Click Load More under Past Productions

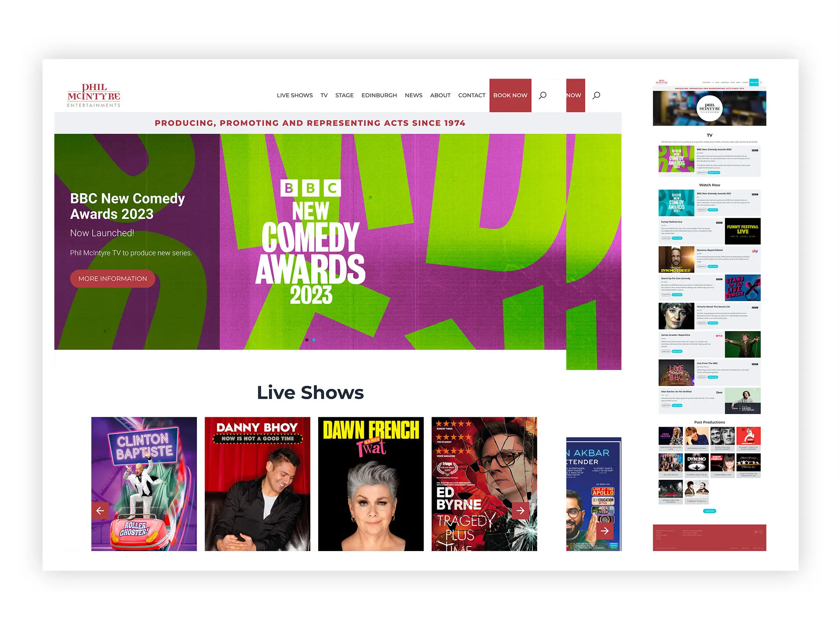click(710, 511)
